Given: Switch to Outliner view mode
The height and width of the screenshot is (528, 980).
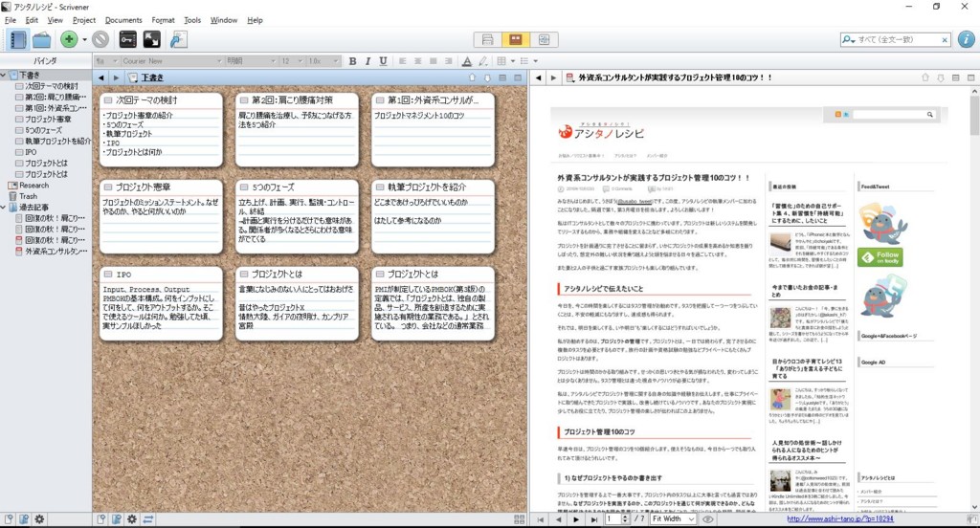Looking at the screenshot, I should pyautogui.click(x=544, y=39).
